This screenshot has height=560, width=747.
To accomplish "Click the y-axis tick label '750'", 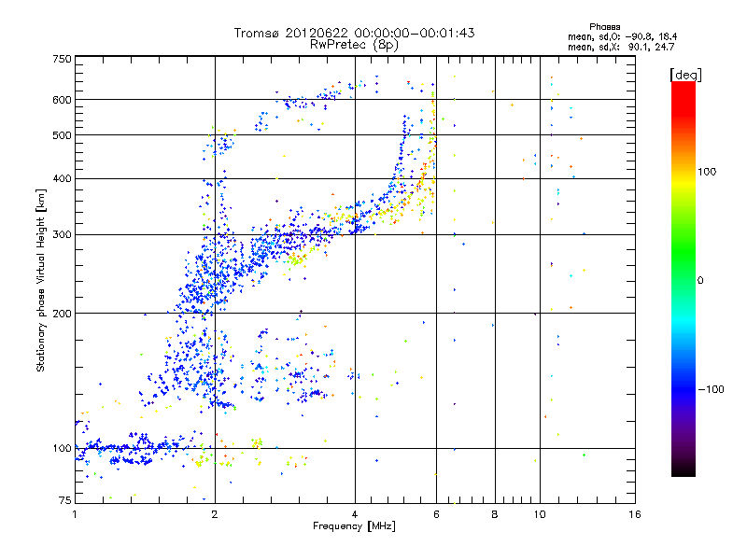I will pos(62,59).
